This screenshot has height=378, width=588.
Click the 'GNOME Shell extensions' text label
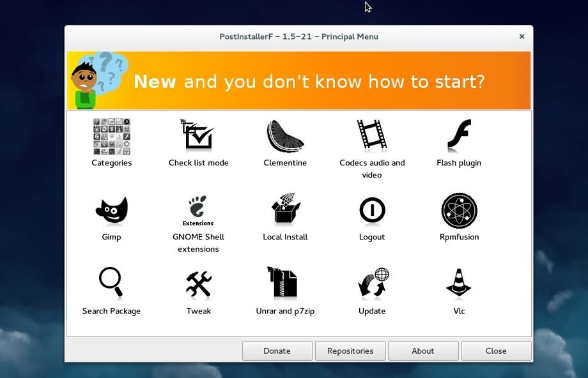pos(198,243)
